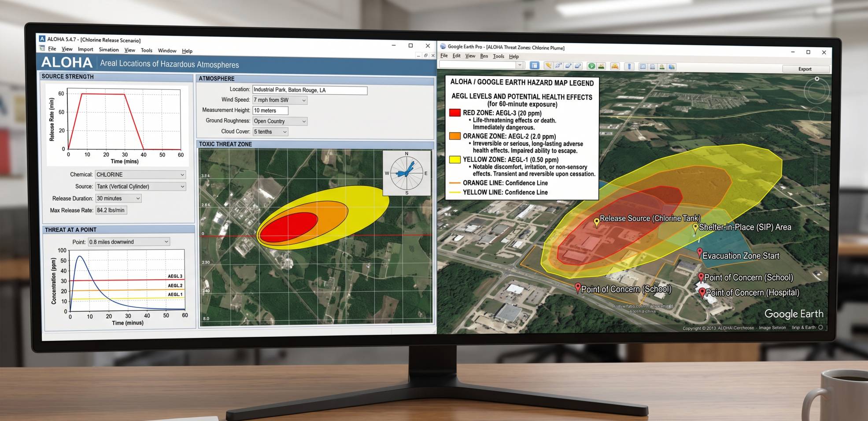Click the orange sunrise sunlight toolbar icon
The height and width of the screenshot is (421, 868).
[x=615, y=66]
